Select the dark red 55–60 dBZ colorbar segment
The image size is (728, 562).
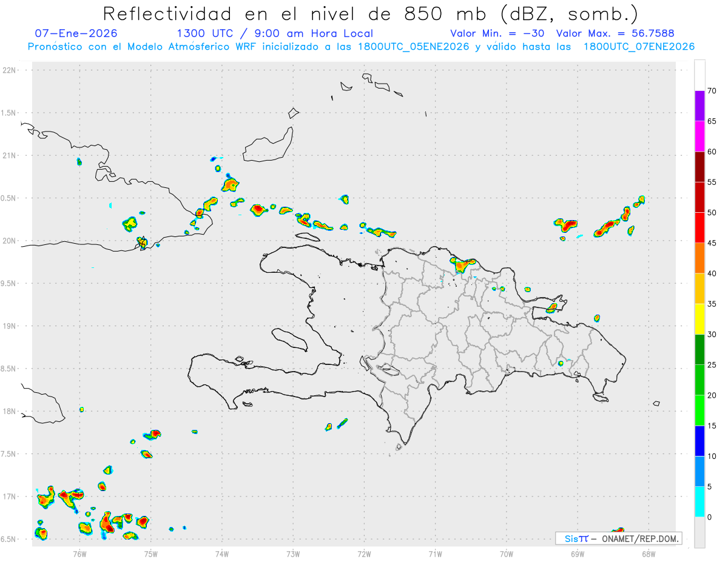(699, 167)
